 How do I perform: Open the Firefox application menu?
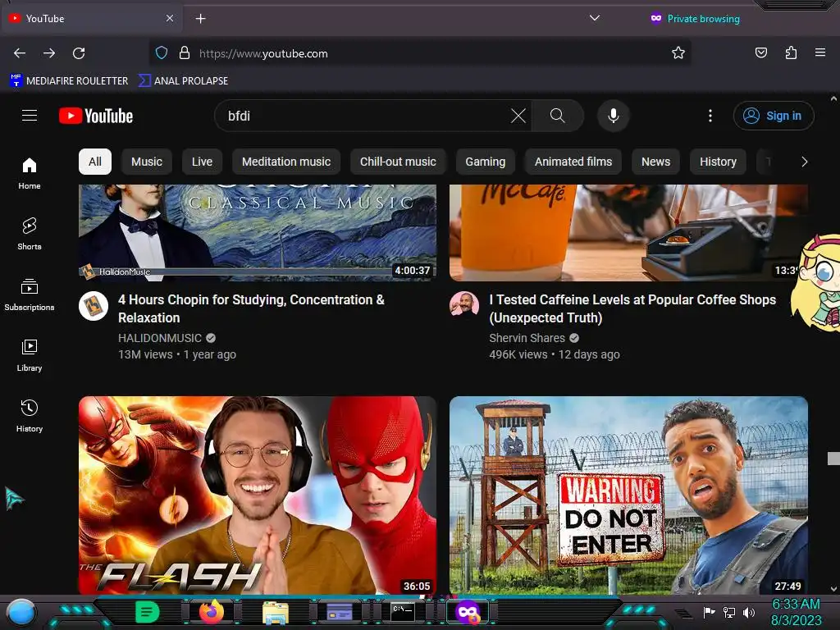tap(820, 53)
